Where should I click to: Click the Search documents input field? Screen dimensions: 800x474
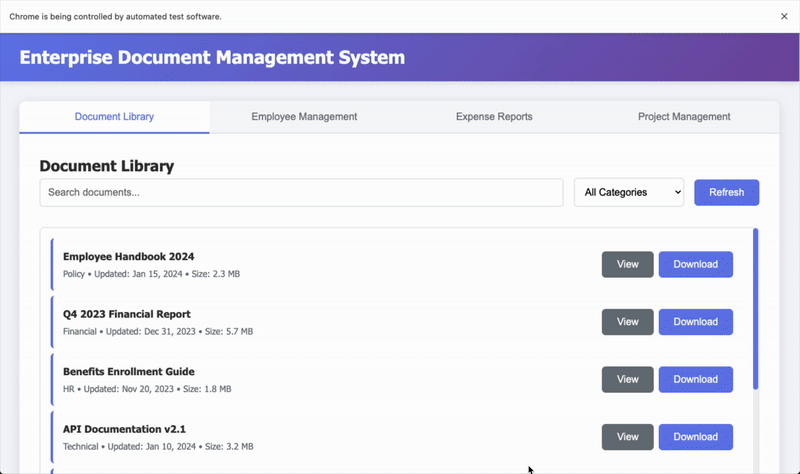301,192
